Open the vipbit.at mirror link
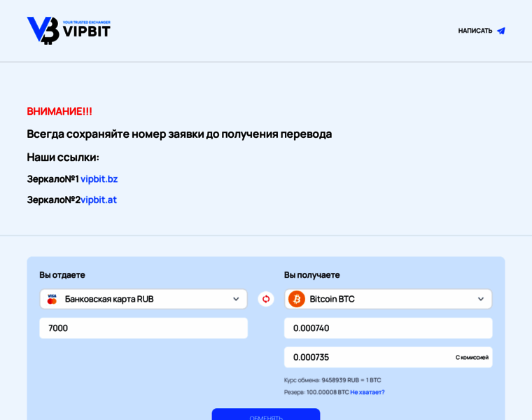Viewport: 532px width, 420px height. (x=99, y=199)
